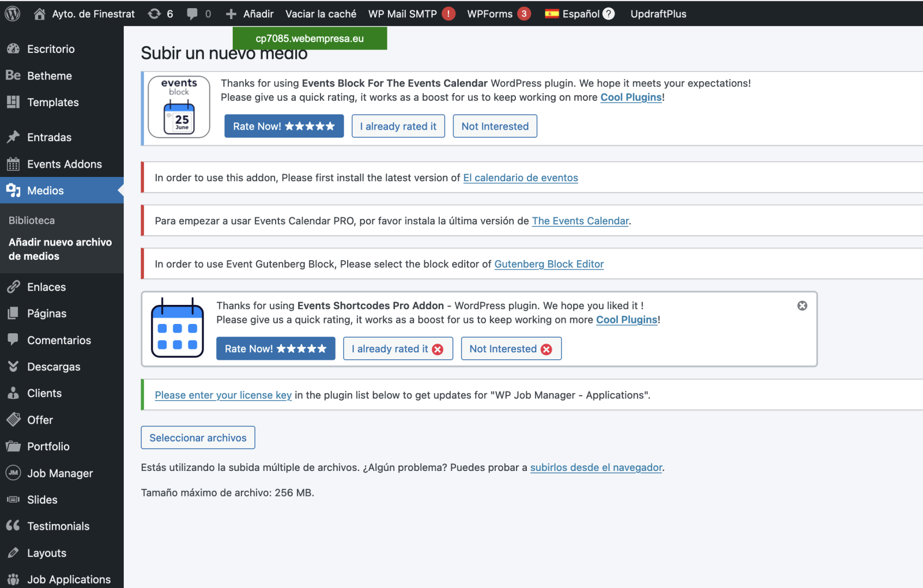Viewport: 923px width, 588px height.
Task: Open the UpdraftPlus admin bar menu
Action: 658,14
